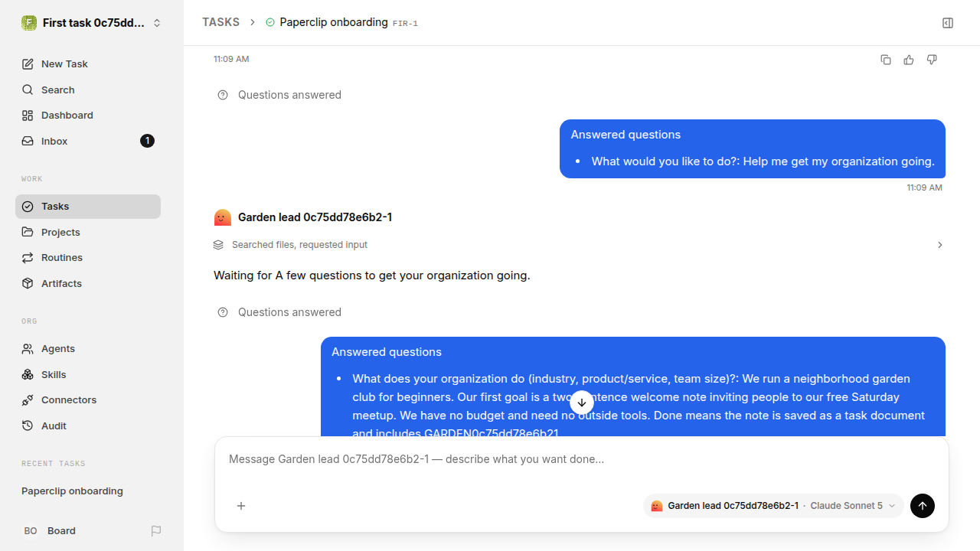Image resolution: width=980 pixels, height=551 pixels.
Task: Click the BO avatar initials
Action: click(x=31, y=531)
